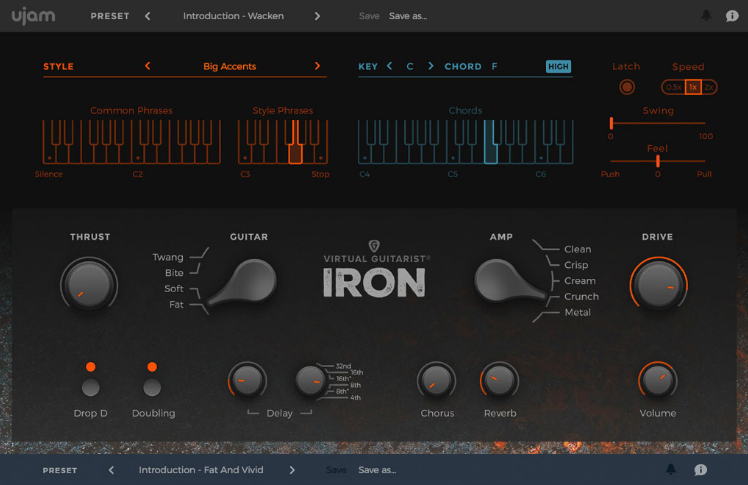Toggle the Latch button

pyautogui.click(x=626, y=87)
